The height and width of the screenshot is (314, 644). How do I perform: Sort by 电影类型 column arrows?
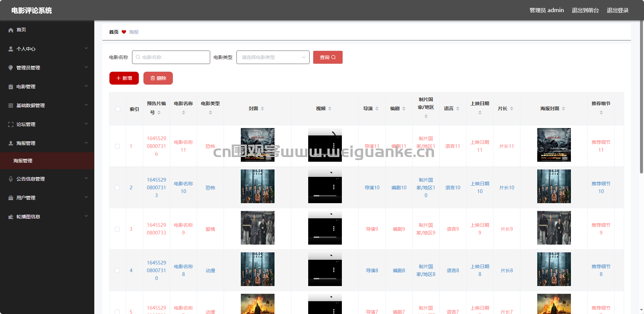tap(211, 113)
